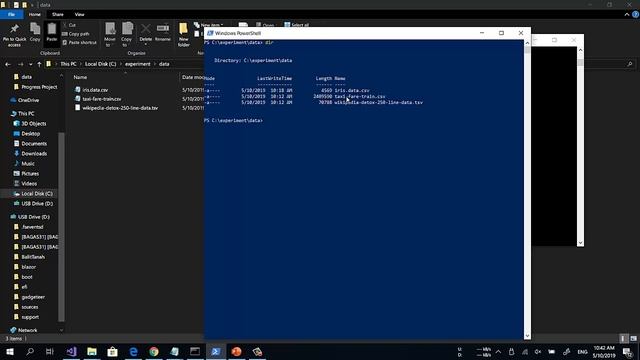The image size is (640, 360).
Task: Open the Action Center notifications icon
Action: point(628,352)
